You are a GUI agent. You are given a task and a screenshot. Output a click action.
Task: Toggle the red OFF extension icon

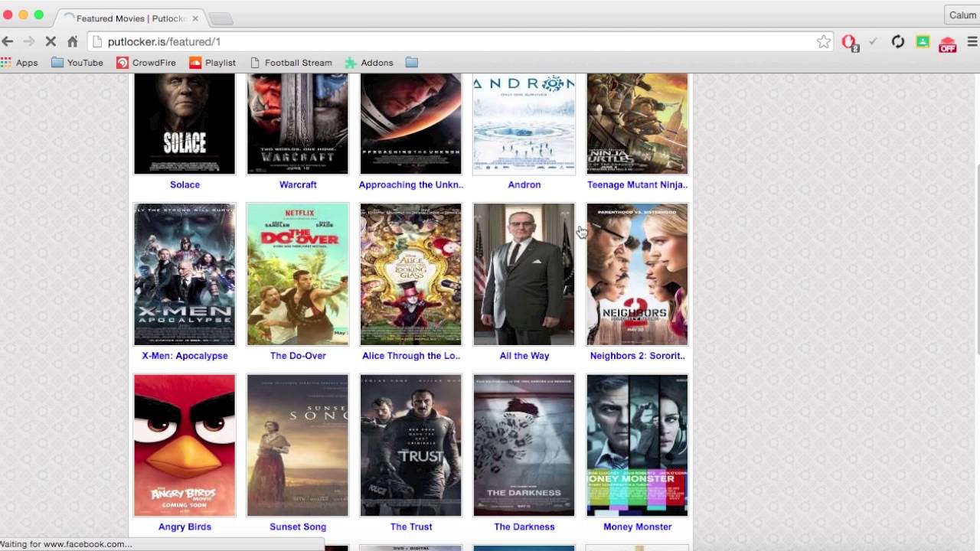click(948, 43)
